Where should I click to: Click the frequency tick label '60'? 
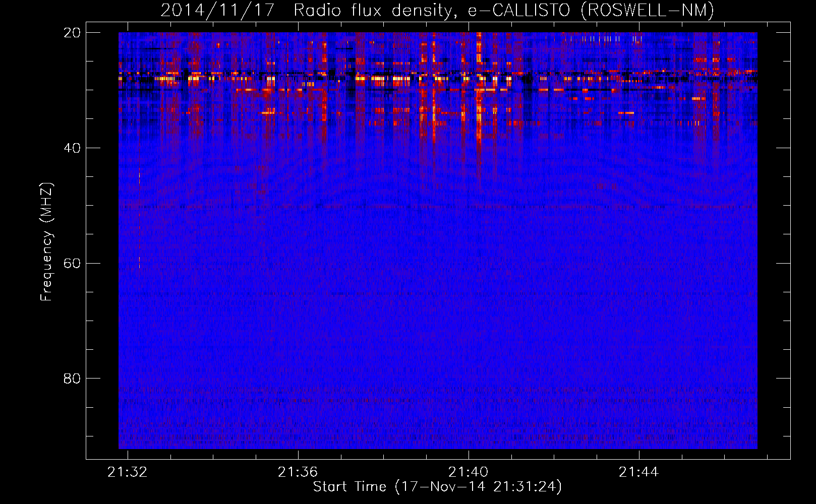pos(73,263)
